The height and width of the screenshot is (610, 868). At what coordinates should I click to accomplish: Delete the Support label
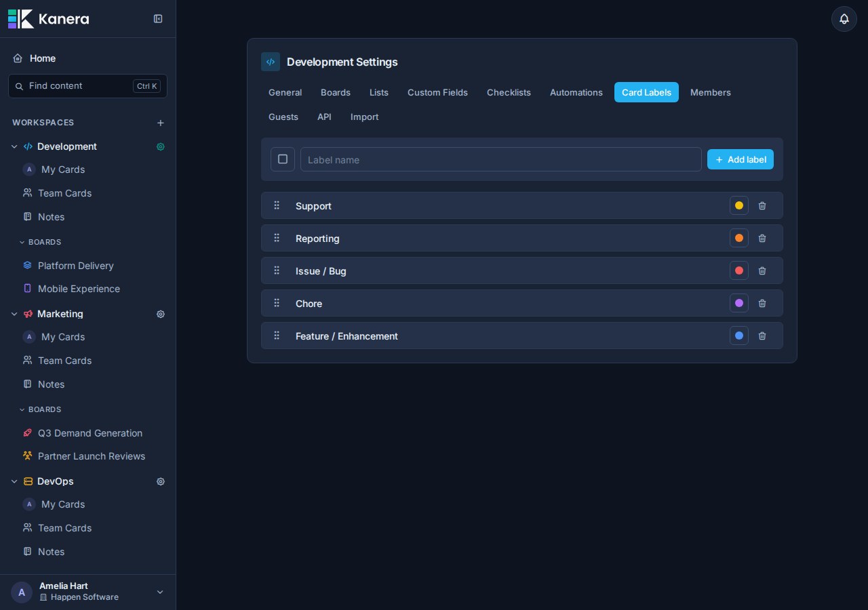tap(762, 205)
